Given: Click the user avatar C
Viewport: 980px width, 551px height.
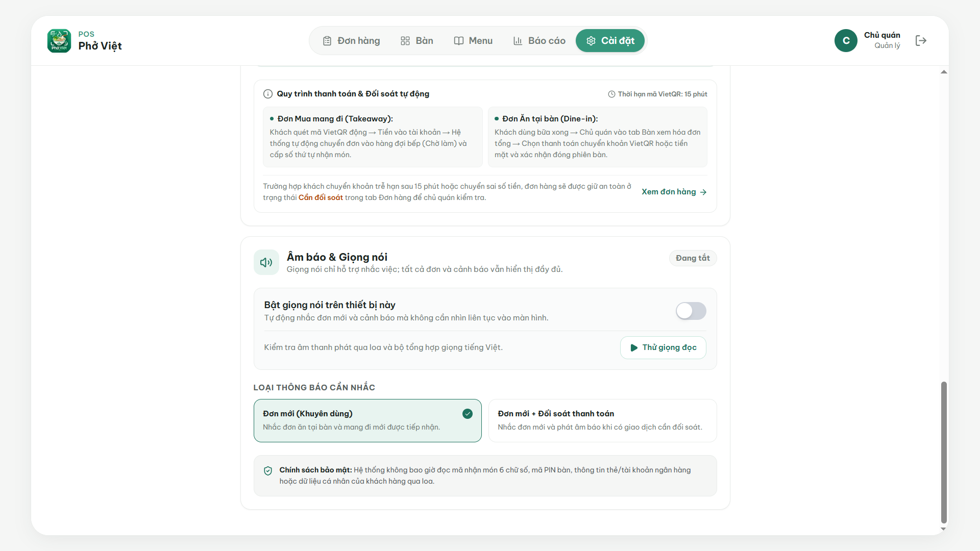Looking at the screenshot, I should [846, 41].
